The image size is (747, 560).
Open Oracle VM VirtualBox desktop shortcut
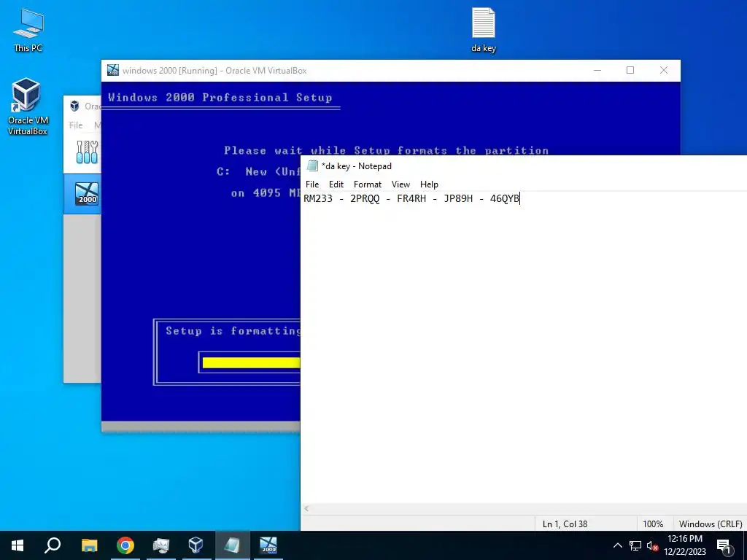[27, 106]
